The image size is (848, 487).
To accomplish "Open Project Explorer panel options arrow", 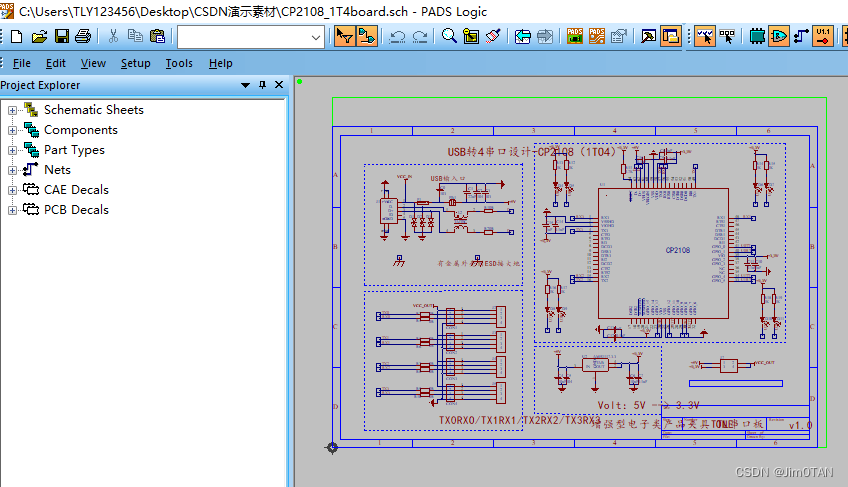I will pyautogui.click(x=246, y=85).
